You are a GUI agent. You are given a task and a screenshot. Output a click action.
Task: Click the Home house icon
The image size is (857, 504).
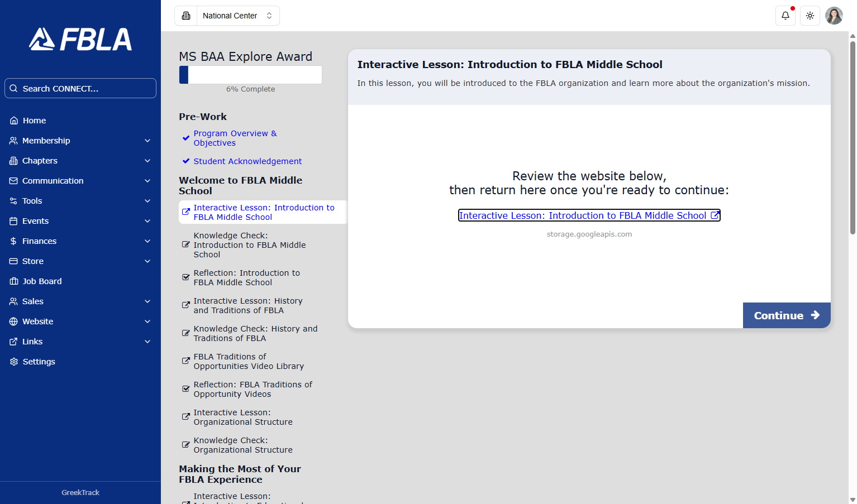[x=14, y=121]
